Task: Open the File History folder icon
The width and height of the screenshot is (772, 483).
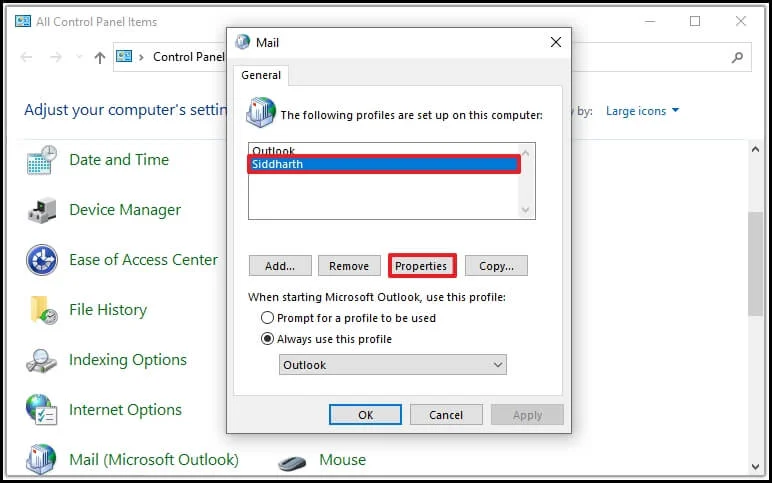Action: click(x=43, y=310)
